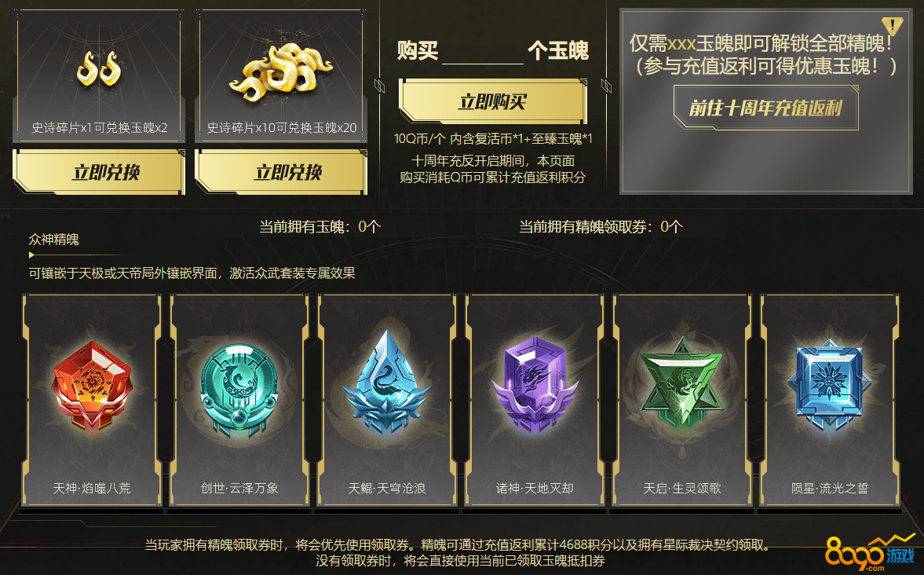Open 前往十周年充值返利 link button
This screenshot has height=575, width=924.
pyautogui.click(x=765, y=108)
